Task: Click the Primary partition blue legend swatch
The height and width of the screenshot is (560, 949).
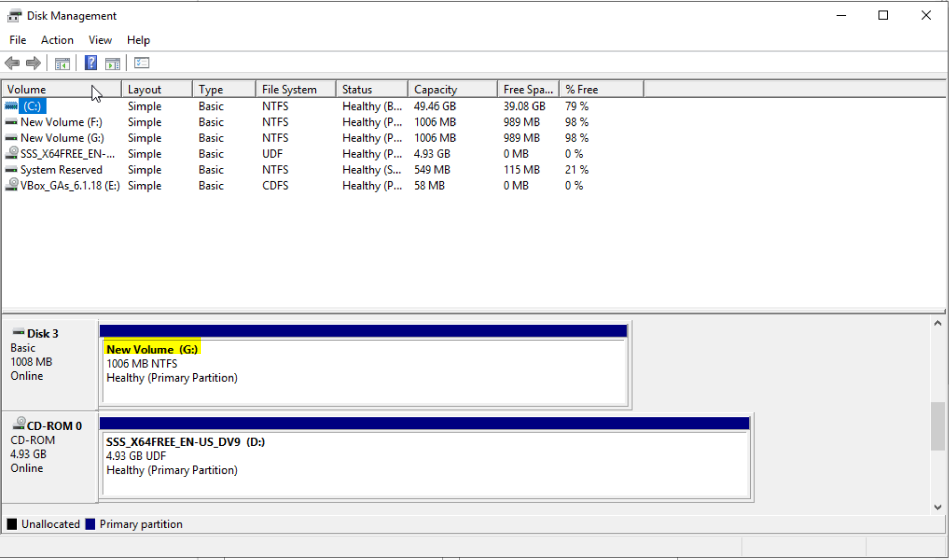Action: 90,524
